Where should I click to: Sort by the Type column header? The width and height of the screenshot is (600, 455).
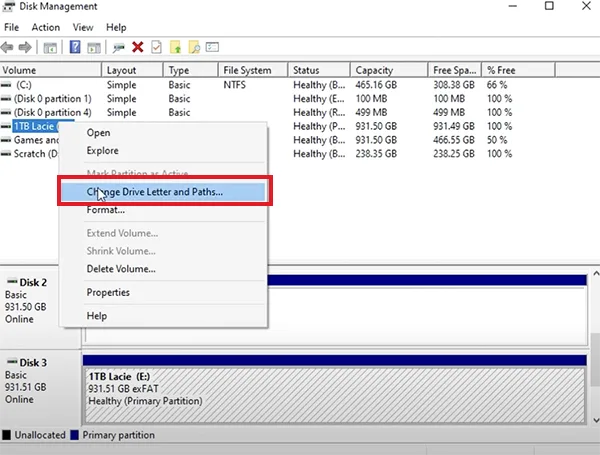pos(191,70)
